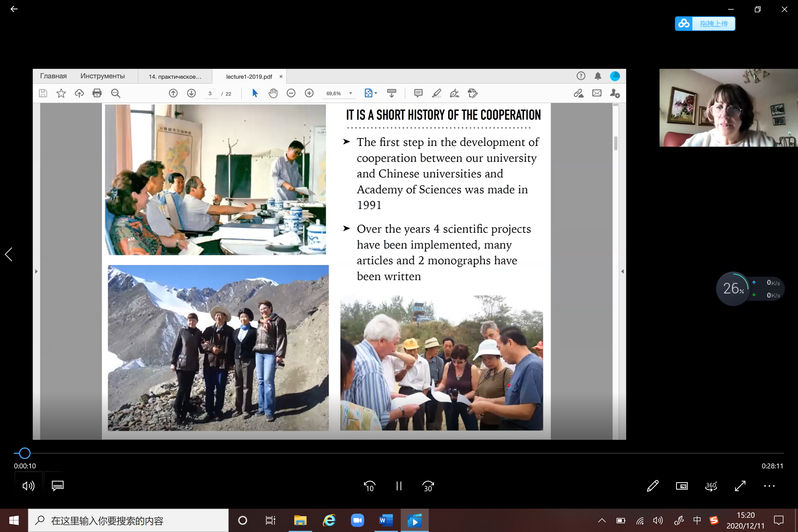The image size is (798, 532).
Task: Go to previous item using left chevron
Action: 9,254
